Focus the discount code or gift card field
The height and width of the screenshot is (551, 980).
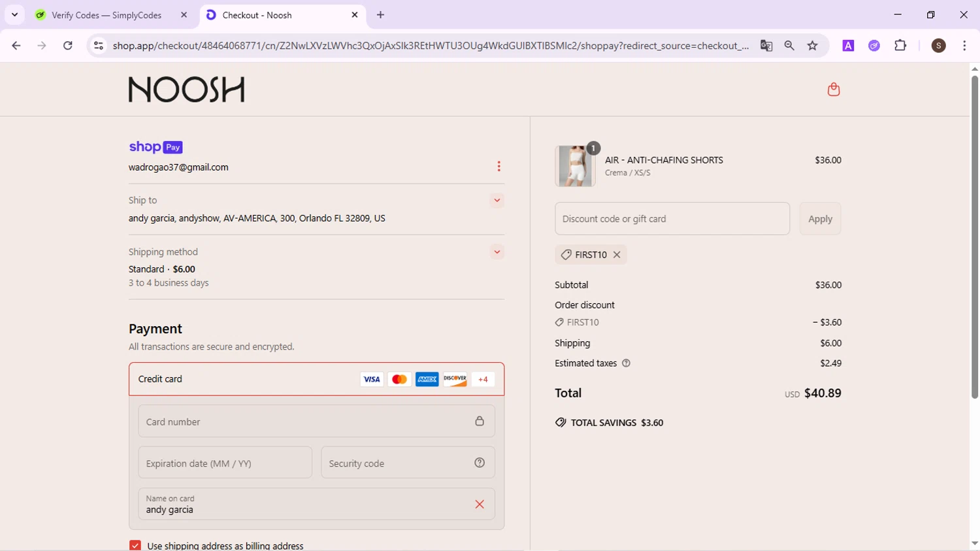(x=672, y=219)
